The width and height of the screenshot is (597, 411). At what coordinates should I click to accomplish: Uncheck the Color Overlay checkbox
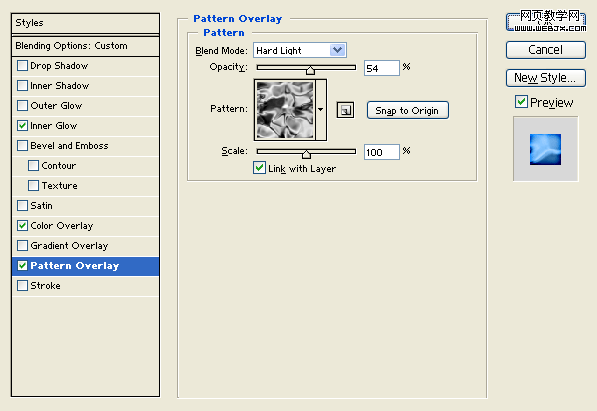(x=22, y=225)
